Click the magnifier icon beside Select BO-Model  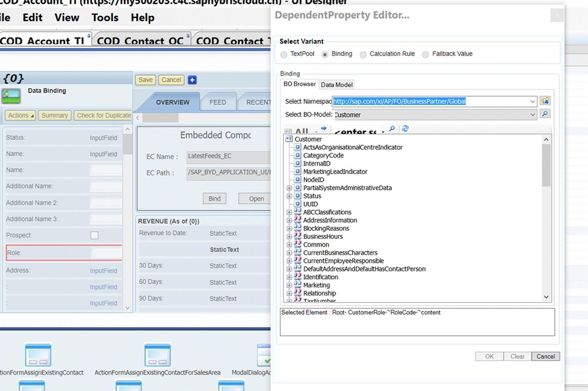(x=545, y=114)
